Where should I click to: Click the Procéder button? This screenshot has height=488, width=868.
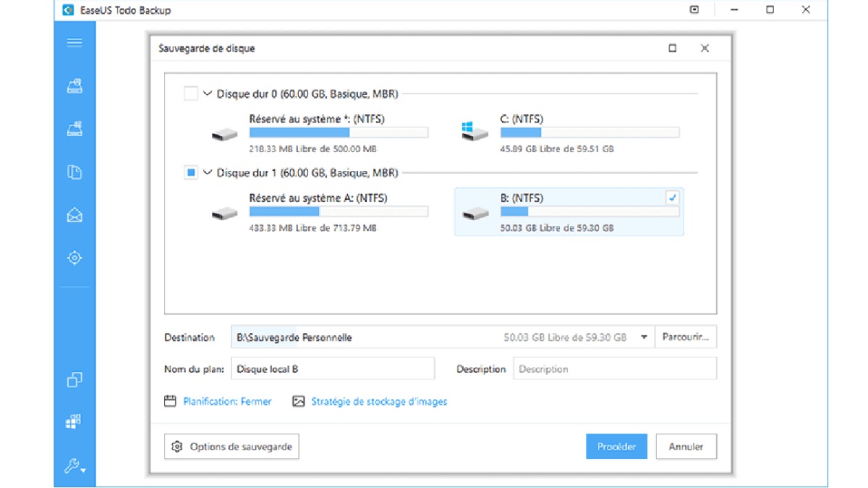click(x=616, y=447)
